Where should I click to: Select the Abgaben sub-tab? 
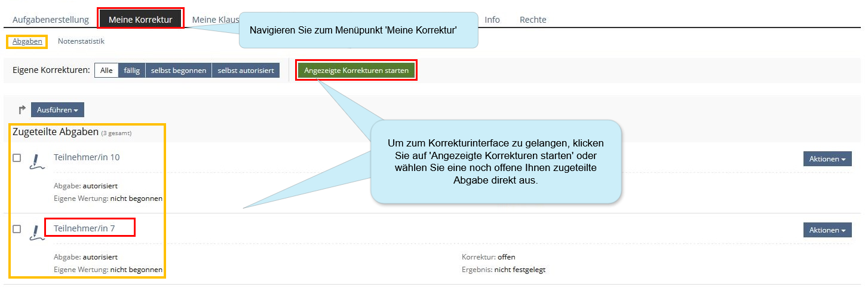point(27,41)
